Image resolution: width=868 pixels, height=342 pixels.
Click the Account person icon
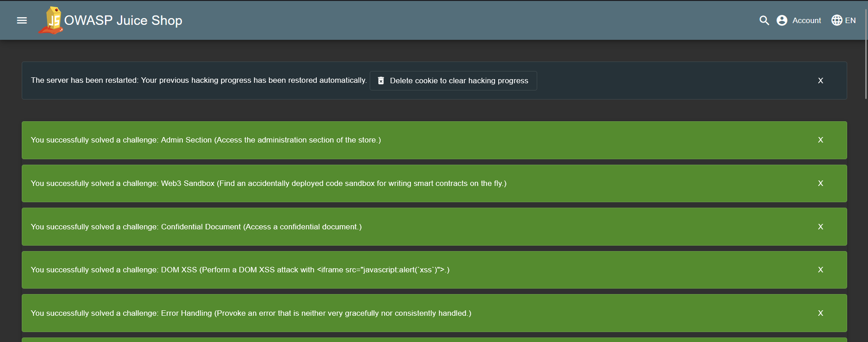pyautogui.click(x=782, y=20)
